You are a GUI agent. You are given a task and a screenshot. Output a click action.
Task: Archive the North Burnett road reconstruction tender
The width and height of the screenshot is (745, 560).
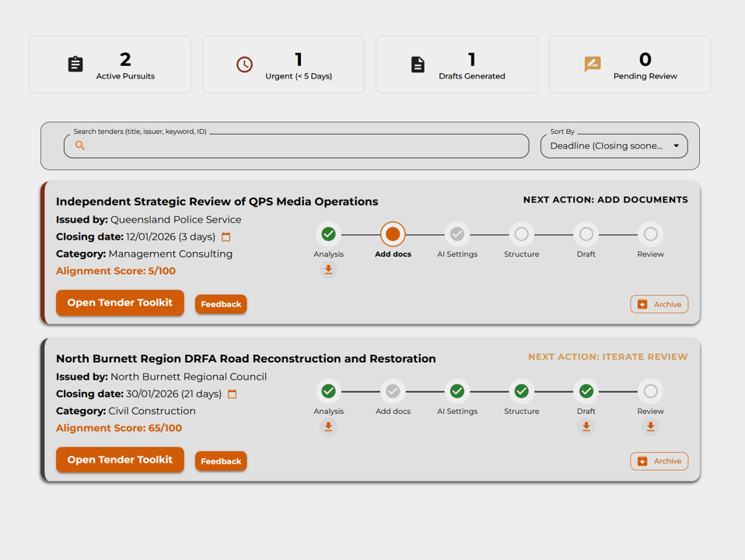(659, 461)
